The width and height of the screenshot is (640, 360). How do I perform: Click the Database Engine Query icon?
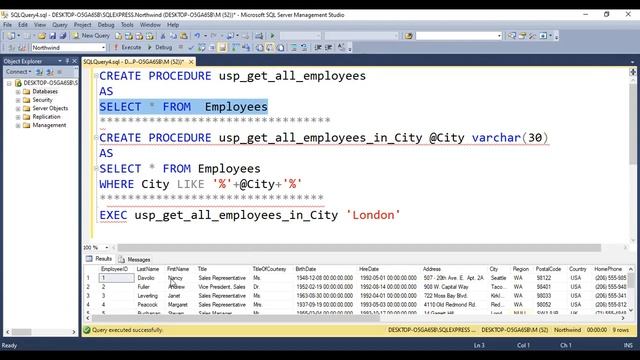[x=118, y=36]
